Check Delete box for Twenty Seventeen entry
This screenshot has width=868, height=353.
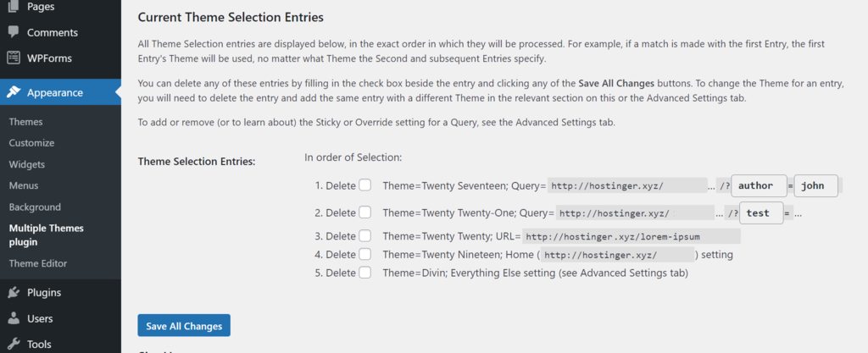364,185
